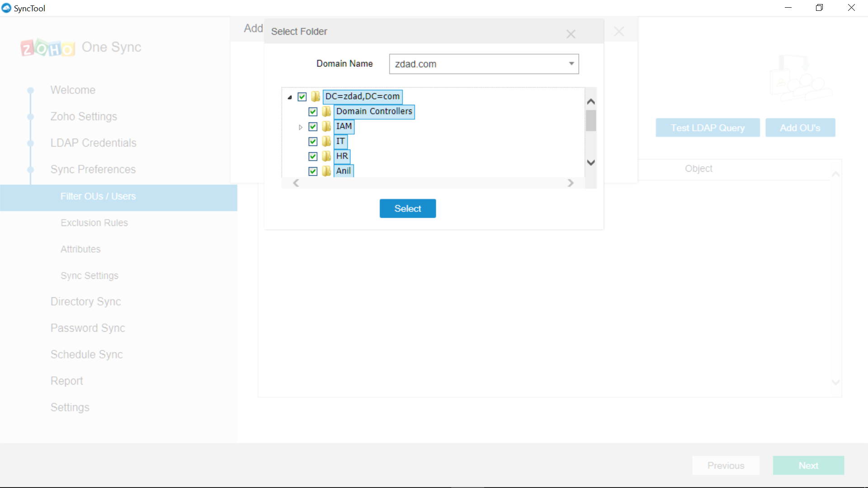Uncheck the Domain Controllers checkbox
This screenshot has width=868, height=488.
point(313,112)
